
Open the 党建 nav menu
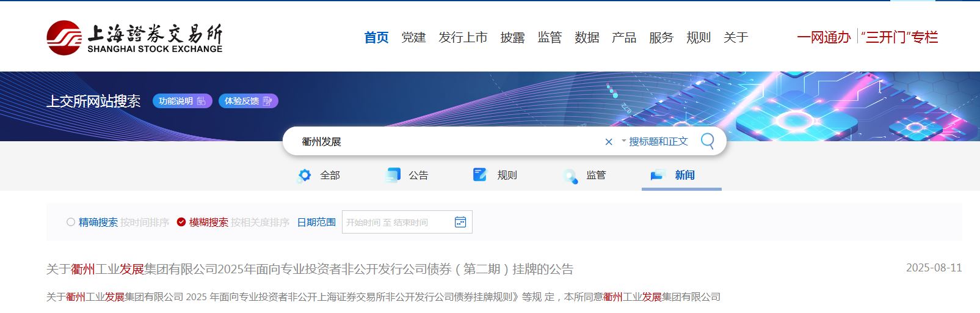(x=413, y=37)
